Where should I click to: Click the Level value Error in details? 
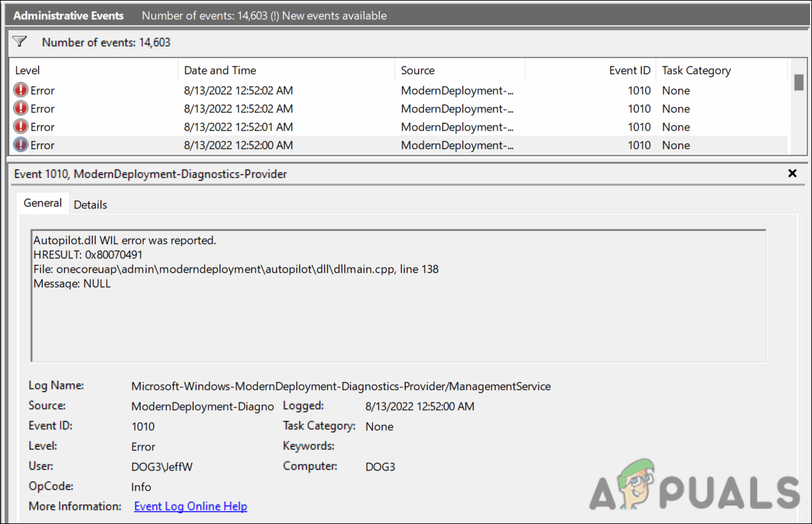[143, 447]
